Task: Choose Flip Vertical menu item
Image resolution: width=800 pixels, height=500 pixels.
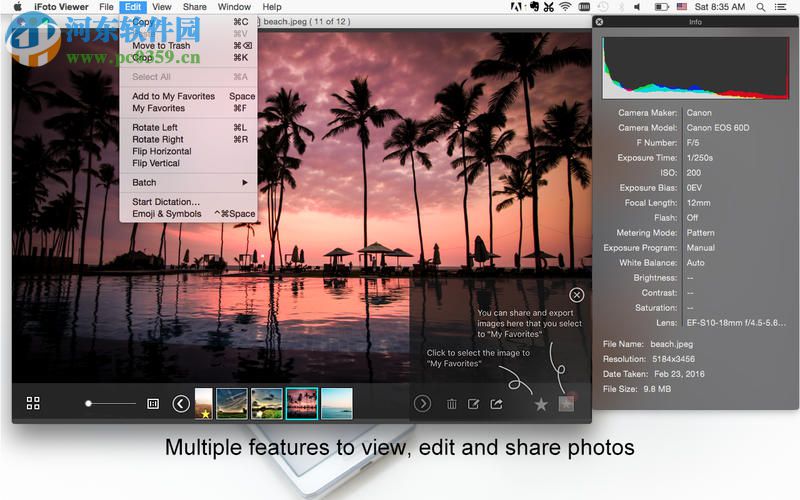Action: [x=188, y=163]
